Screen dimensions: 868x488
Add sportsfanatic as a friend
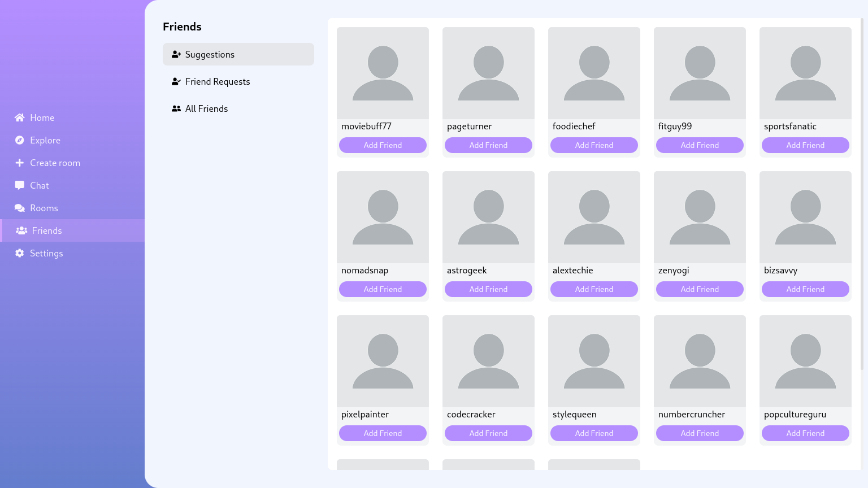805,145
